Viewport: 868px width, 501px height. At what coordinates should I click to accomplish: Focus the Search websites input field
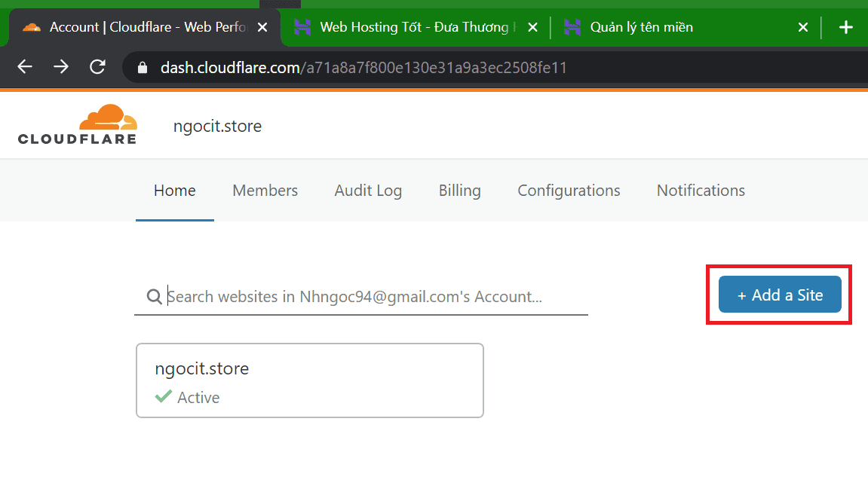coord(370,297)
